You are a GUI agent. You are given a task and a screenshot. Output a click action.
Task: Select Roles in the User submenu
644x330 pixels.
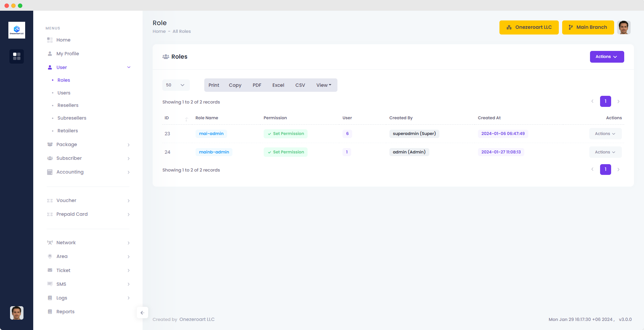click(x=64, y=80)
